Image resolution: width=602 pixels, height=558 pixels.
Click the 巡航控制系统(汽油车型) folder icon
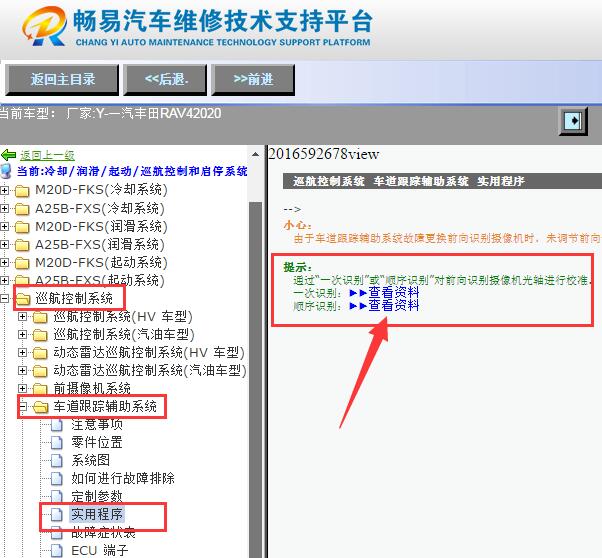pyautogui.click(x=40, y=335)
